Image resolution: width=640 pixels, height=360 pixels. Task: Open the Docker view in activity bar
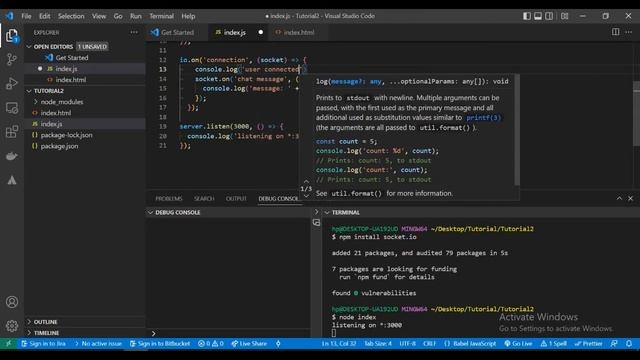[x=12, y=156]
